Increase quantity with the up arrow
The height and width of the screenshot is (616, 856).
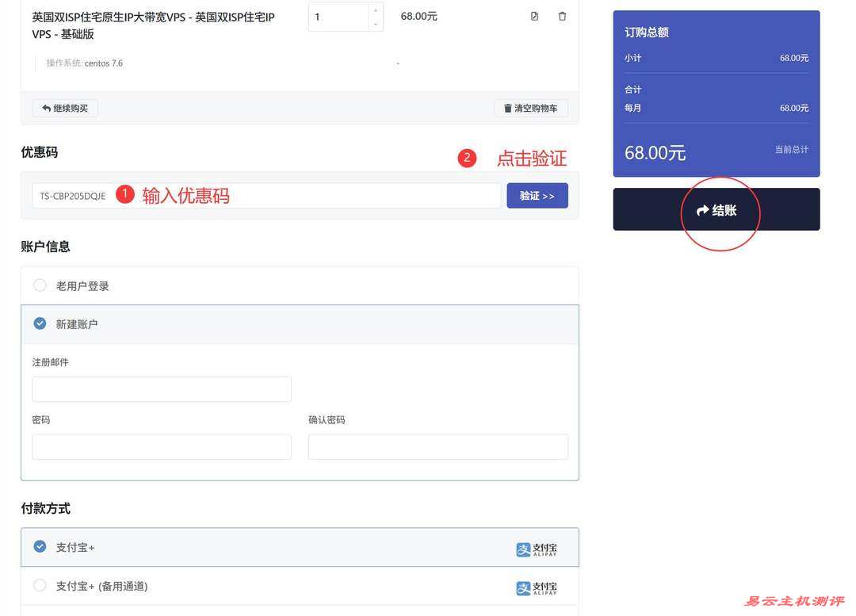[376, 10]
